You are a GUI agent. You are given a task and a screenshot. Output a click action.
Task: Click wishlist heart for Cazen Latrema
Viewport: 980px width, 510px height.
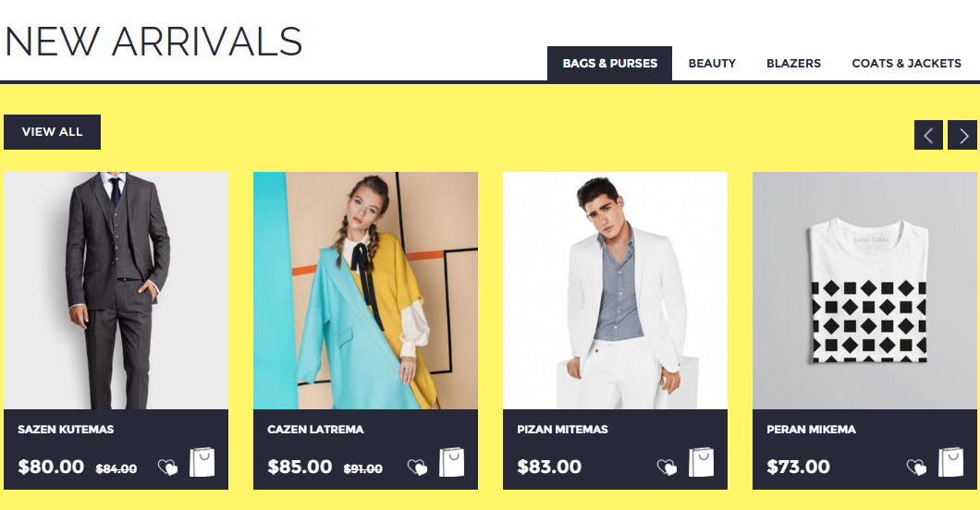[x=417, y=467]
